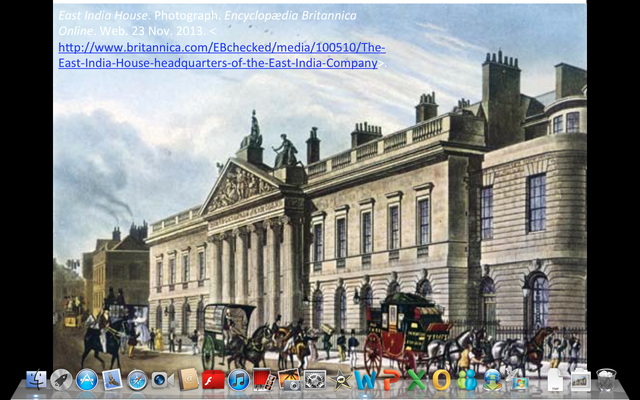Launch Photo Booth icon
Viewport: 640px width, 400px height.
264,380
